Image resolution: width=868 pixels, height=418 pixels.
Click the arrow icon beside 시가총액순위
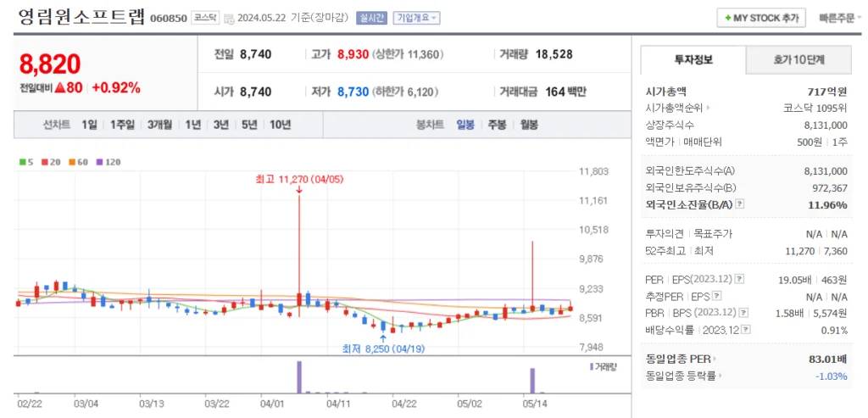pyautogui.click(x=708, y=109)
